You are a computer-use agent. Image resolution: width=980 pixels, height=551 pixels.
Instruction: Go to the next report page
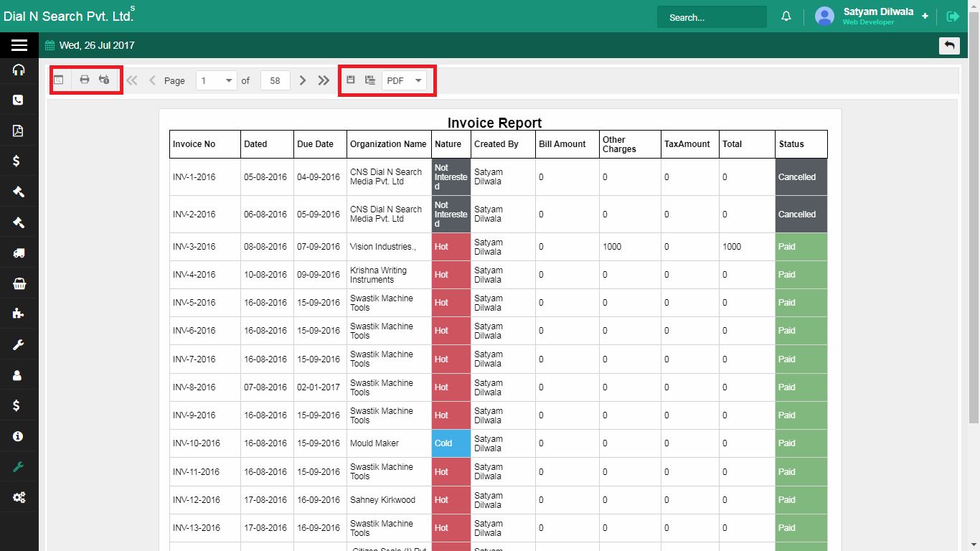click(303, 80)
